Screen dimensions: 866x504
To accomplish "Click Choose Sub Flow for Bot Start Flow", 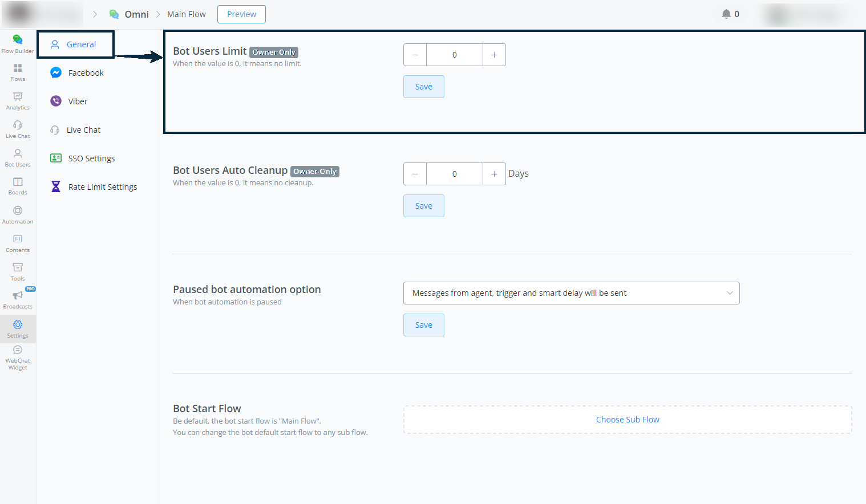I will 628,420.
